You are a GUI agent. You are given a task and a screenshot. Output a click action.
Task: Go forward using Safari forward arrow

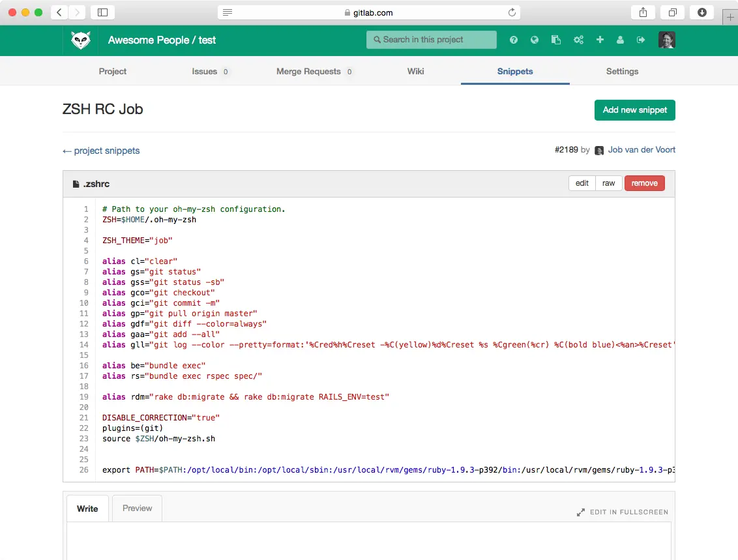tap(77, 12)
